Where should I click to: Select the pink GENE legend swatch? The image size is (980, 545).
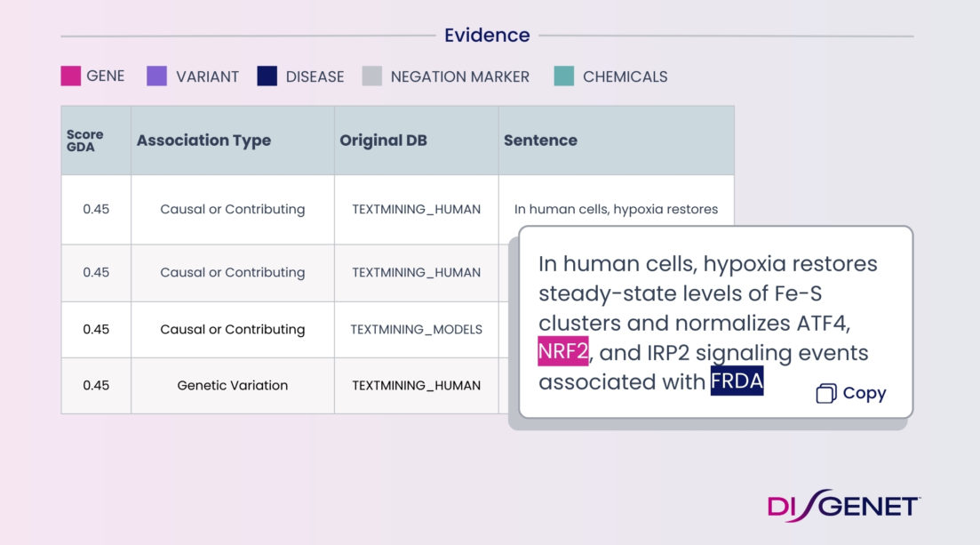[71, 76]
